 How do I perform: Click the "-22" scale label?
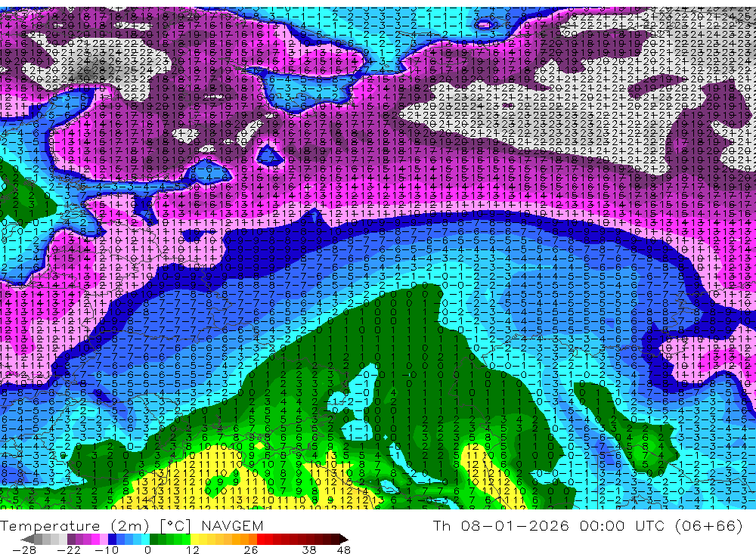[x=69, y=550]
